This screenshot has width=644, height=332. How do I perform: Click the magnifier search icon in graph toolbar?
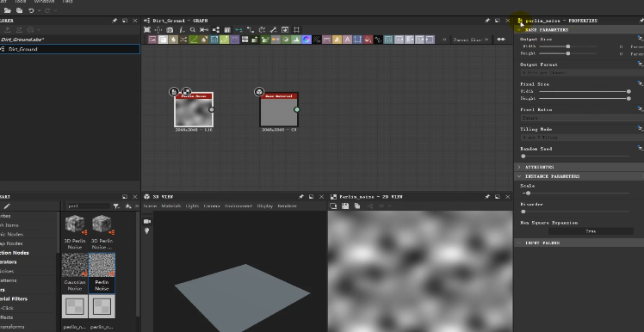[x=193, y=29]
